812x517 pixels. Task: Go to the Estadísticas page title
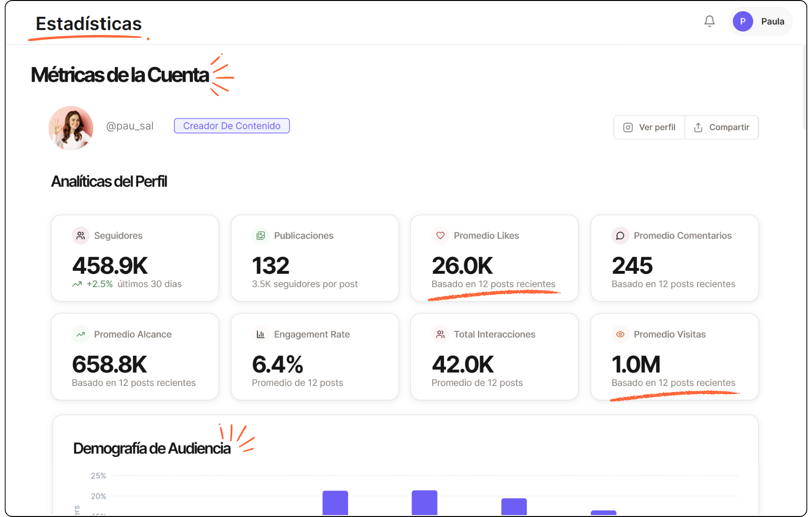coord(89,24)
